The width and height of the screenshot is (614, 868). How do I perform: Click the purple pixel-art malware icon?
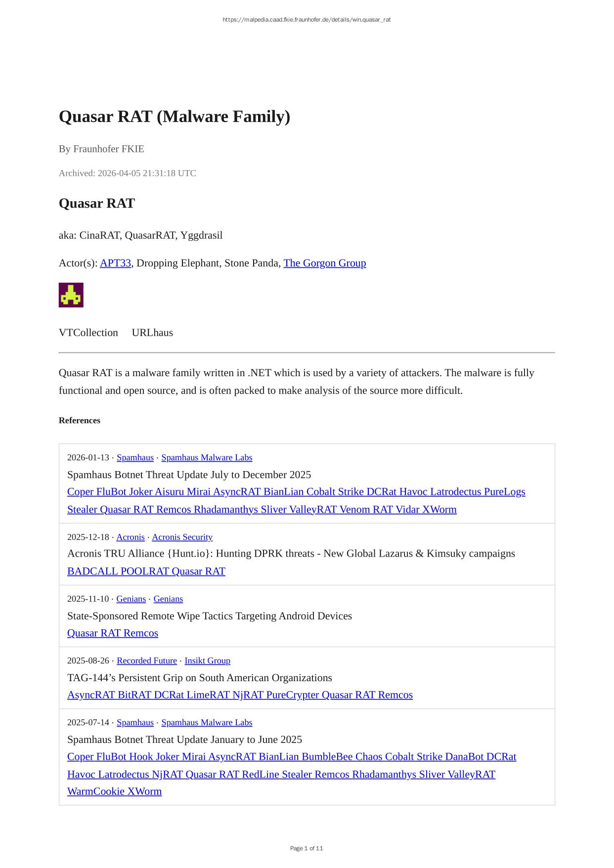(71, 295)
